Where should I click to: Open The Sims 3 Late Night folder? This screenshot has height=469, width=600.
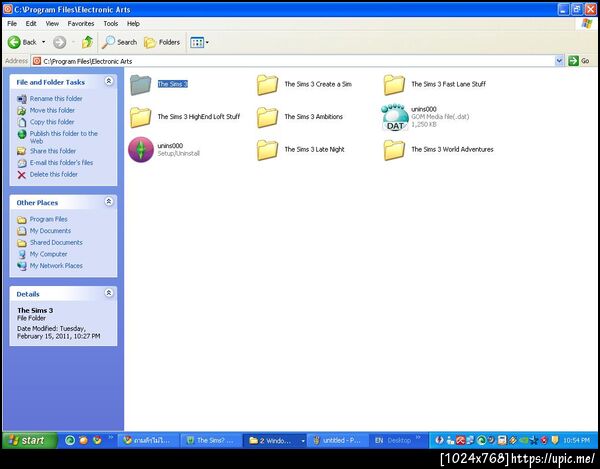(x=267, y=150)
